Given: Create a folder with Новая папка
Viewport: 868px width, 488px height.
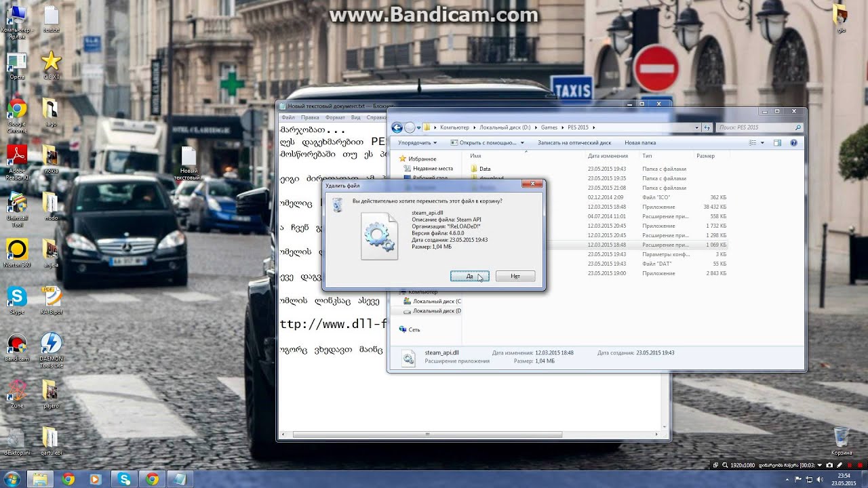Looking at the screenshot, I should click(x=640, y=143).
